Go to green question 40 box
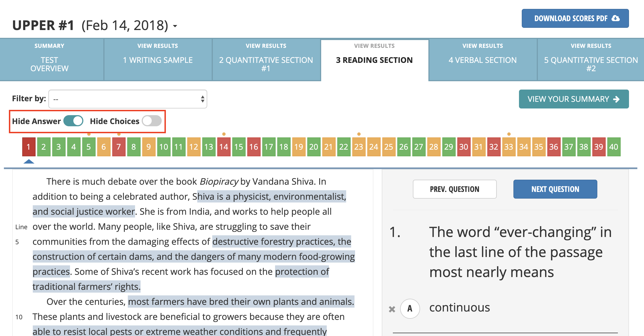644x336 pixels. coord(614,147)
